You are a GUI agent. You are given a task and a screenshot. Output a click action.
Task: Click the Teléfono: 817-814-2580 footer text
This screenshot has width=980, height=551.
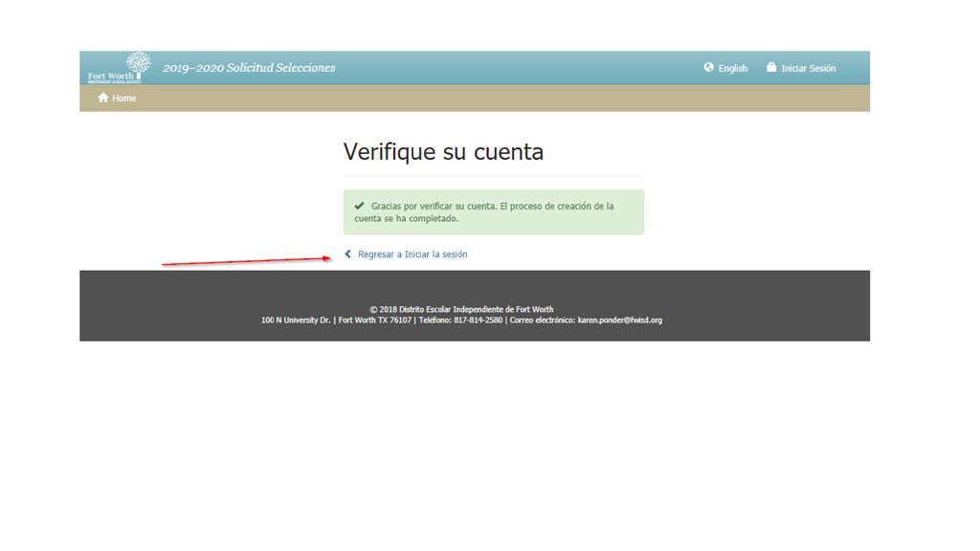460,320
